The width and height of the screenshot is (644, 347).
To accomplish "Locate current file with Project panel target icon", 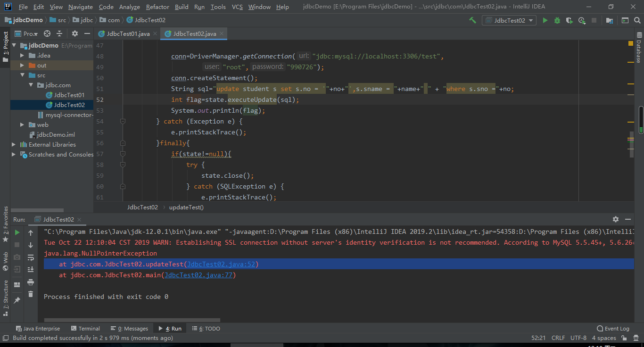I will pos(47,33).
